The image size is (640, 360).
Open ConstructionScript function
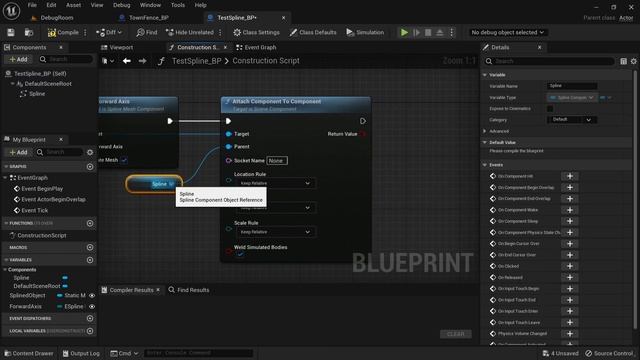[x=42, y=236]
